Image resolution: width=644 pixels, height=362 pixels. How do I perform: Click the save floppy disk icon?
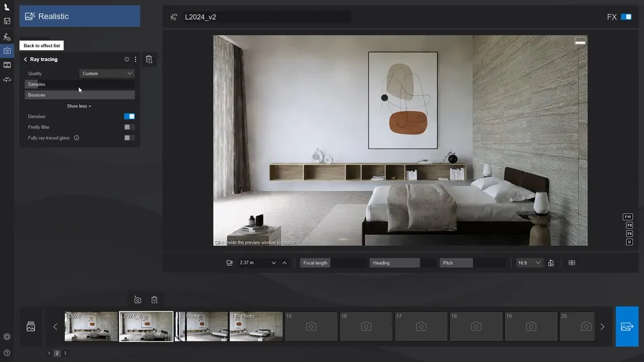click(7, 21)
